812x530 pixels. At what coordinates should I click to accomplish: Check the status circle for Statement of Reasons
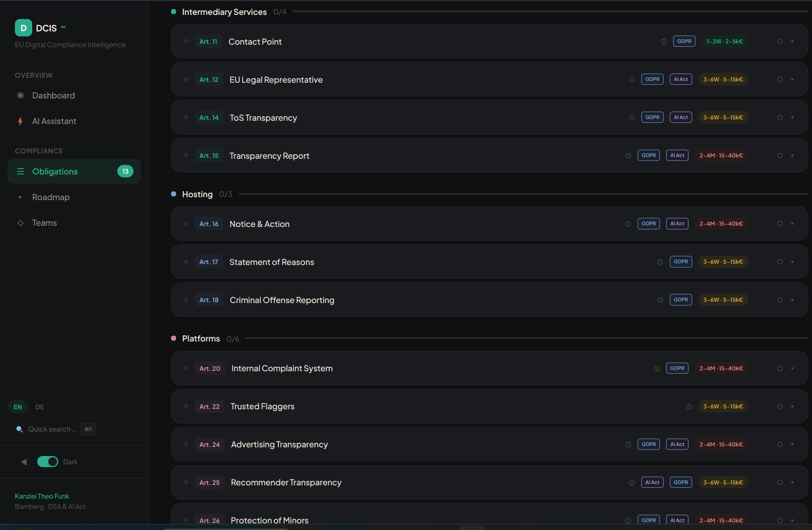(780, 262)
